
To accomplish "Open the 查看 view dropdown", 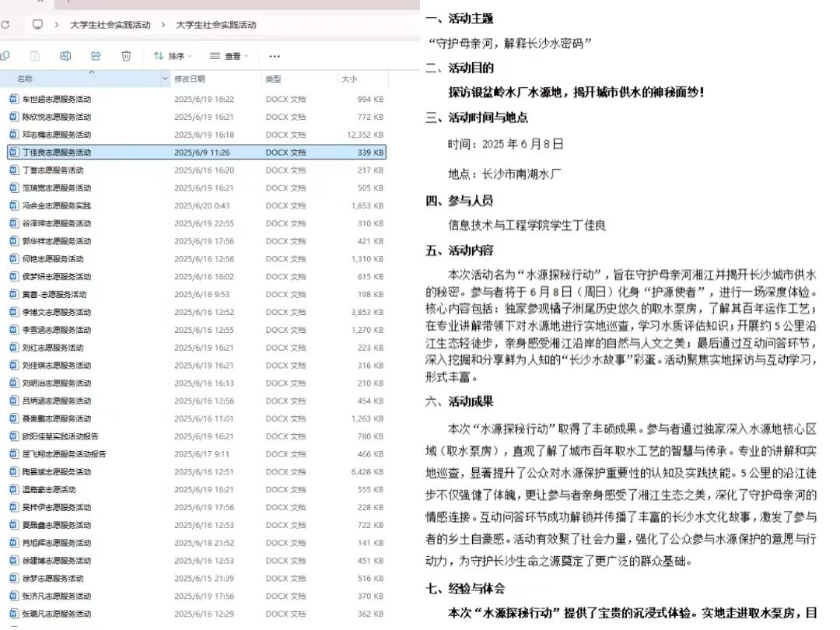I will pyautogui.click(x=229, y=56).
